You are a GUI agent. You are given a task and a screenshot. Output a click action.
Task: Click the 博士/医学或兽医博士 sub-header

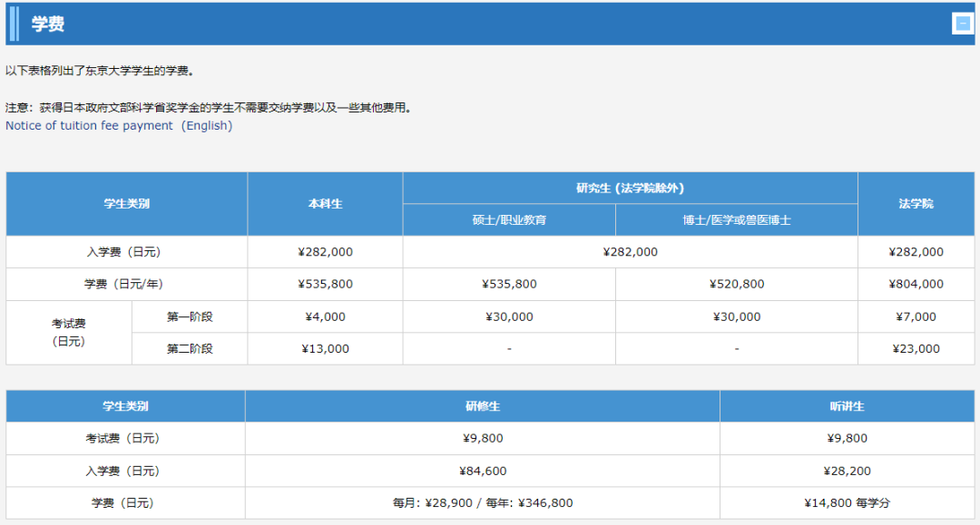coord(737,220)
